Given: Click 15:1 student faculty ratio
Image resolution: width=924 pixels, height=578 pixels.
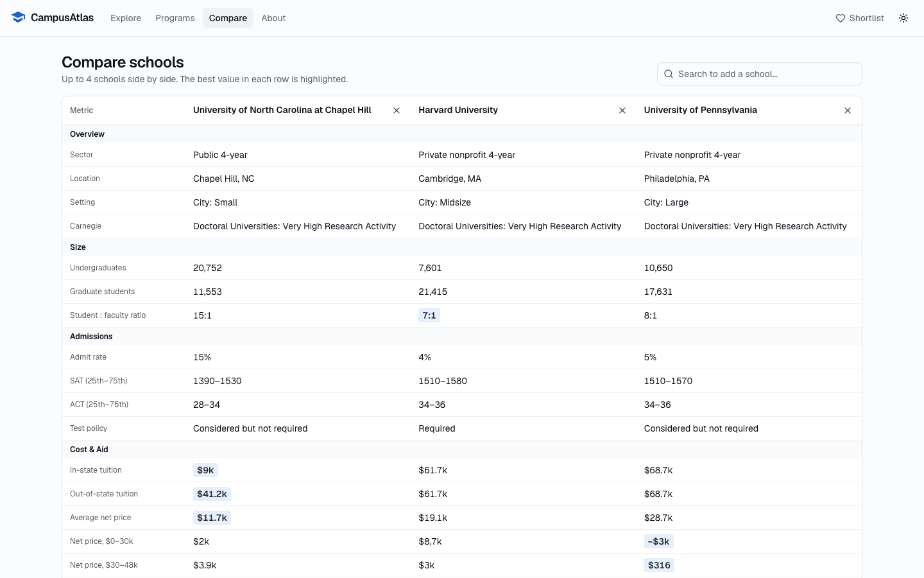Looking at the screenshot, I should point(202,315).
